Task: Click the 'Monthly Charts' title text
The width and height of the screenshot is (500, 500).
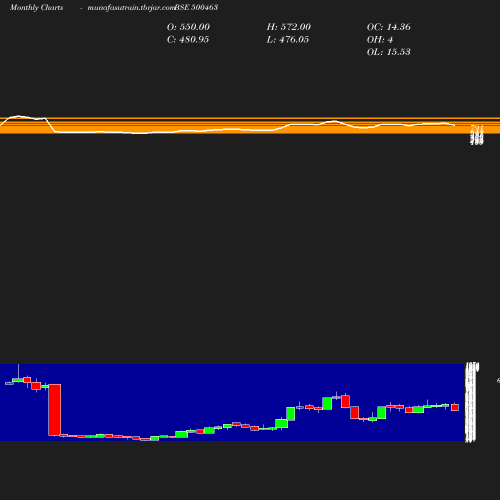Action: point(36,7)
